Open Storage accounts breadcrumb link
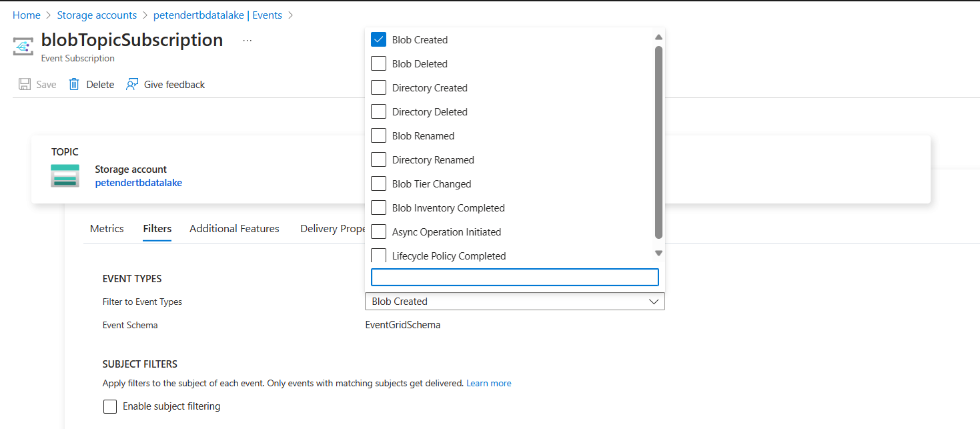This screenshot has height=429, width=980. pyautogui.click(x=97, y=15)
